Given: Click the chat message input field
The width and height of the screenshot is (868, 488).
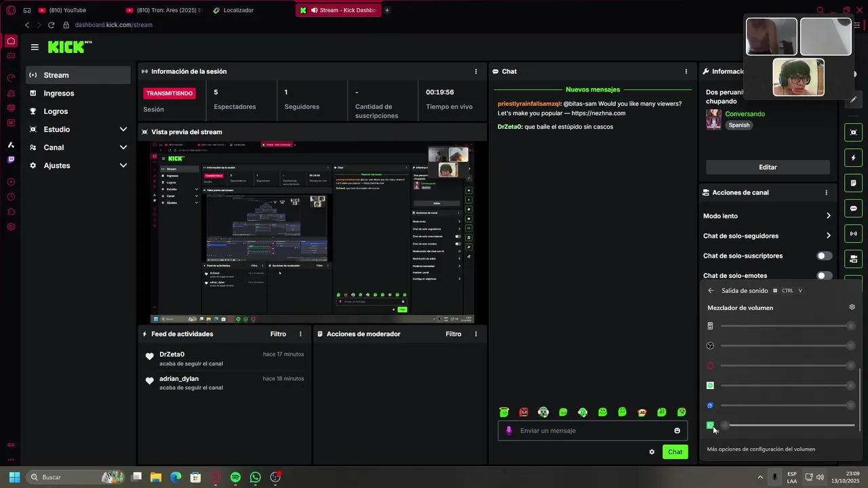Looking at the screenshot, I should (593, 431).
